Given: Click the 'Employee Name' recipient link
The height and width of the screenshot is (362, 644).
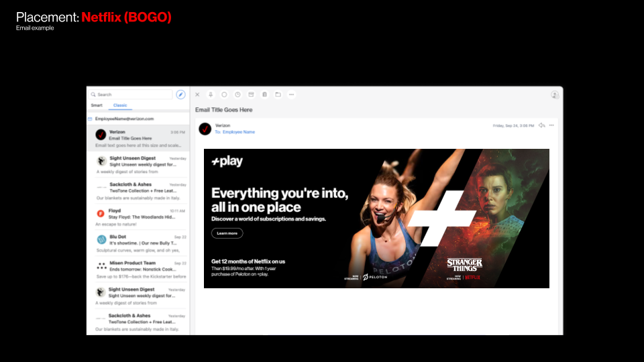Looking at the screenshot, I should coord(239,132).
